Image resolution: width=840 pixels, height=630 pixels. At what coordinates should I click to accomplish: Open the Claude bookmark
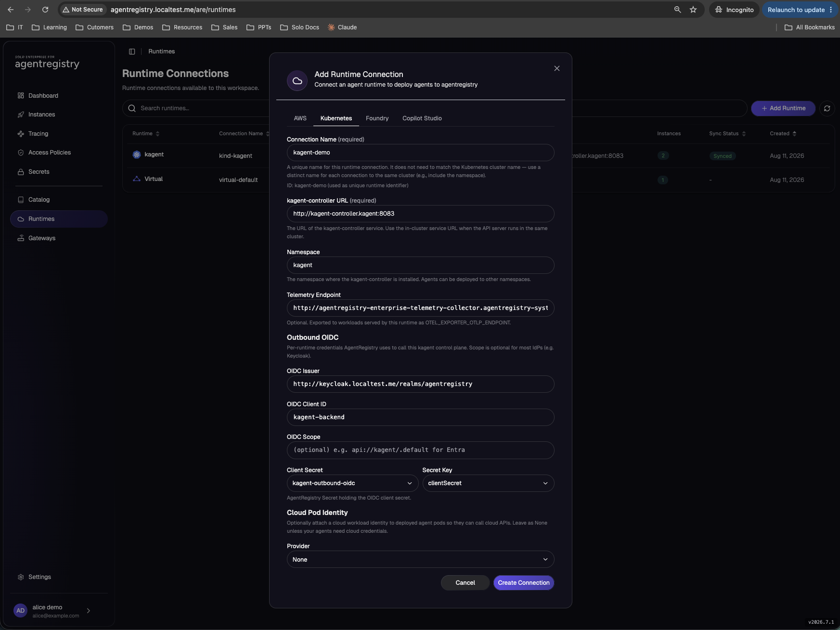point(342,27)
